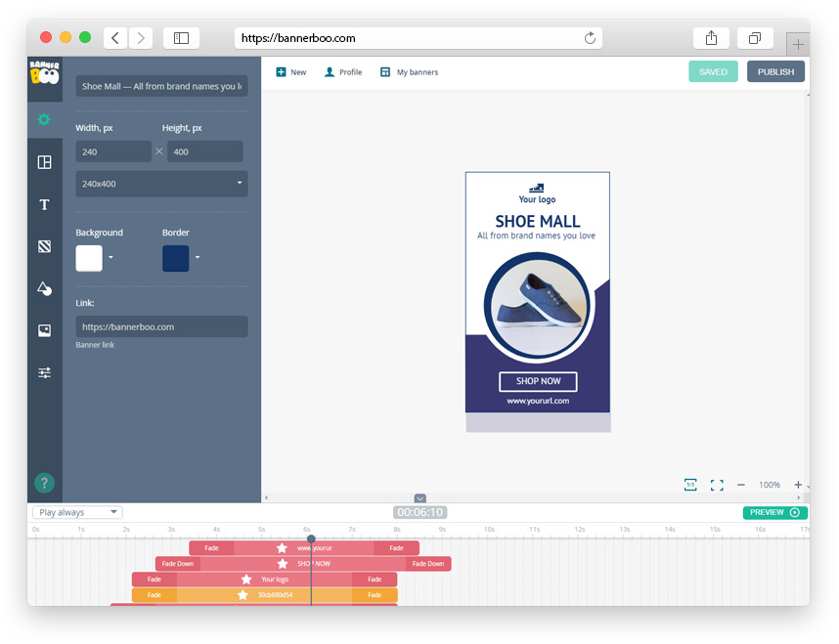Collapse the timeline panel with chevron

pos(419,498)
